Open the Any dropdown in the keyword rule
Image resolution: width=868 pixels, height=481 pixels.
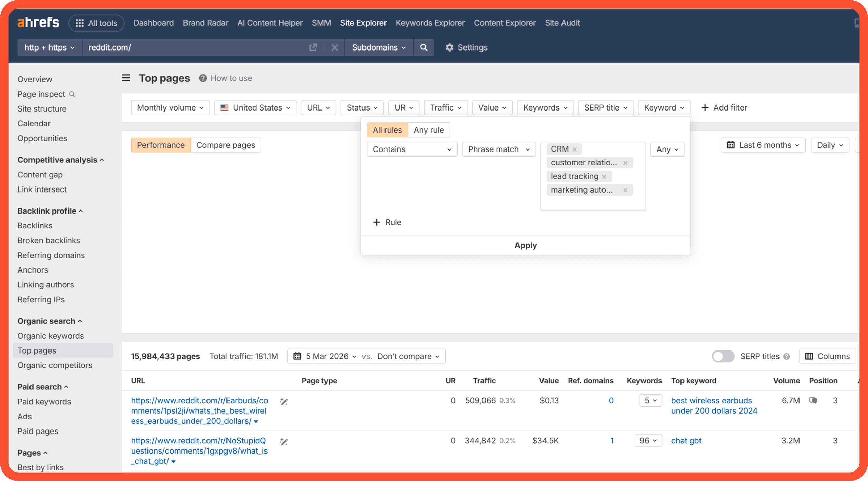pyautogui.click(x=667, y=149)
